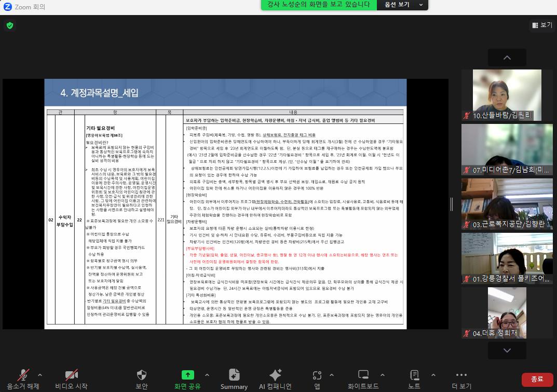Screen dimensions: 557x392
Task: Click the green encryption shield icon
Action: coord(10,25)
